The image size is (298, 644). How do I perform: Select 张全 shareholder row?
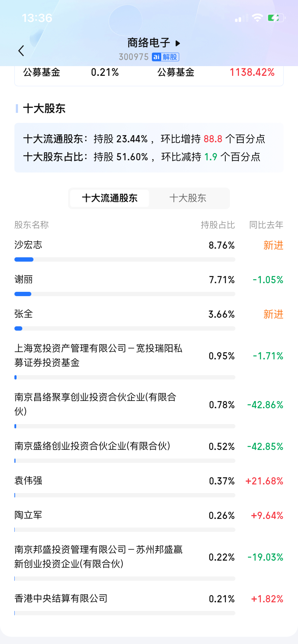click(24, 314)
